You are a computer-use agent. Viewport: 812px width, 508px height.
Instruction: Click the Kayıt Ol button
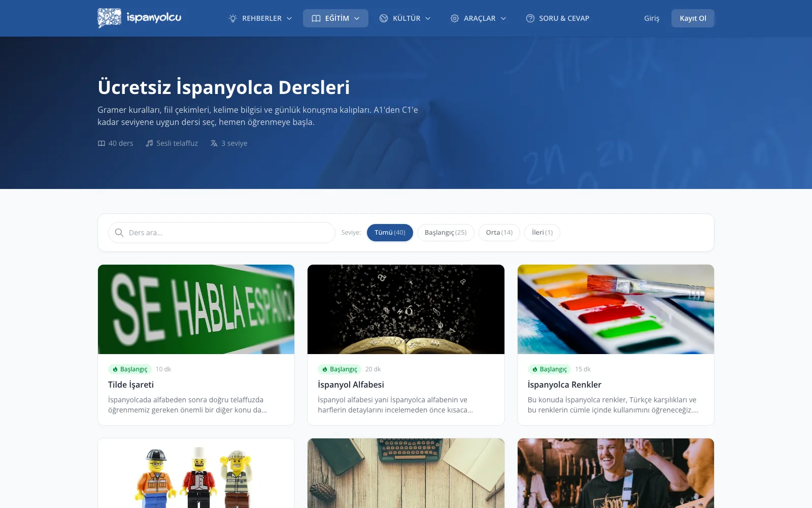click(693, 18)
